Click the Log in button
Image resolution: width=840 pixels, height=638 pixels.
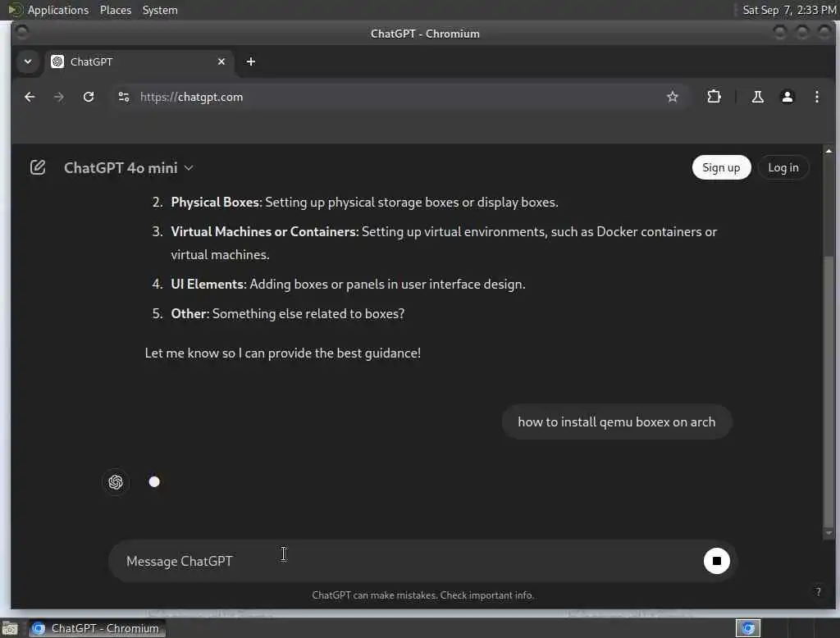pos(783,167)
